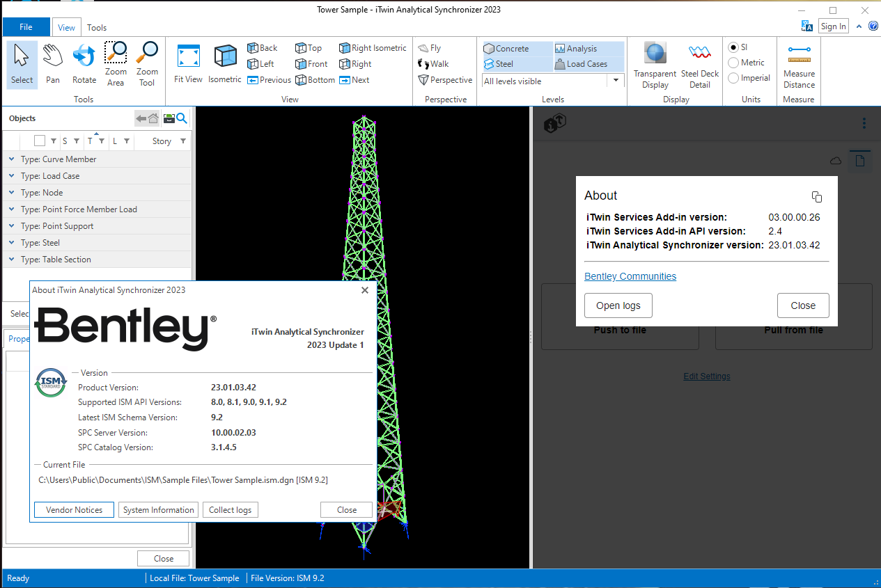Image resolution: width=881 pixels, height=588 pixels.
Task: Select the Zoom Tool magnifier
Action: point(147,64)
